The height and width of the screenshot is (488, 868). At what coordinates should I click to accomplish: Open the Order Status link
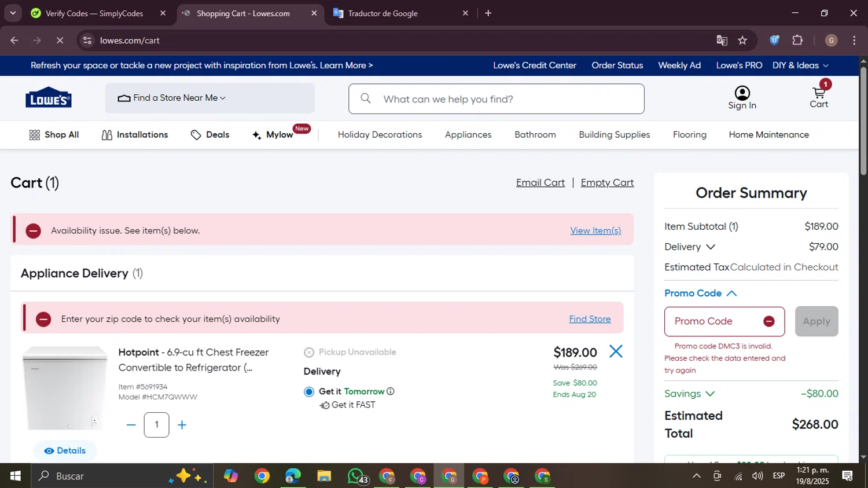[617, 65]
